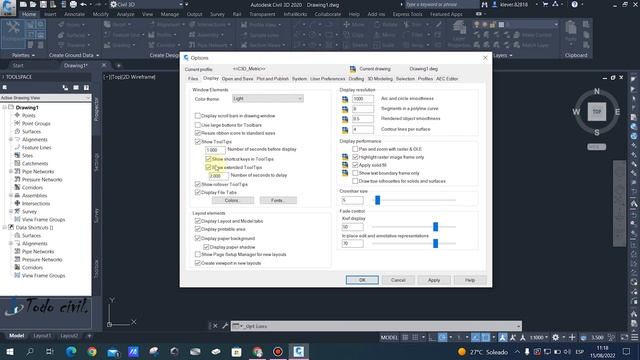Open the Civil 3D taskbar icon
The image size is (640, 360).
298,351
